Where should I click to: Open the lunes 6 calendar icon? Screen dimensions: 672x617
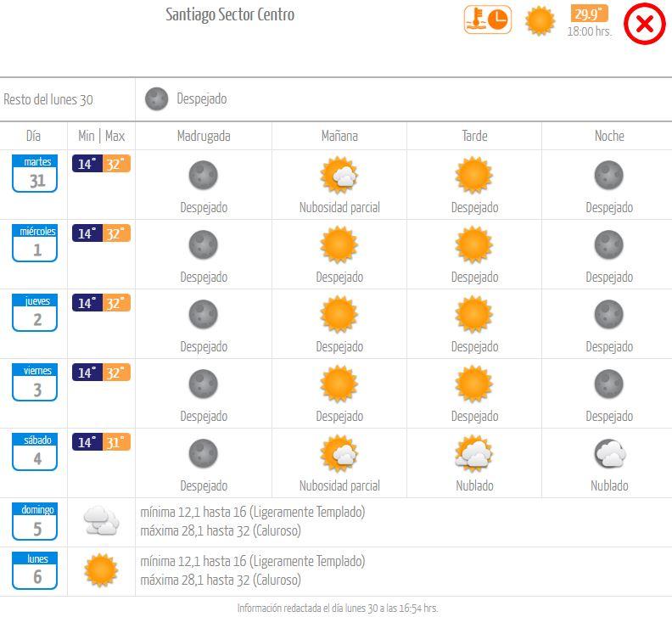tap(35, 570)
